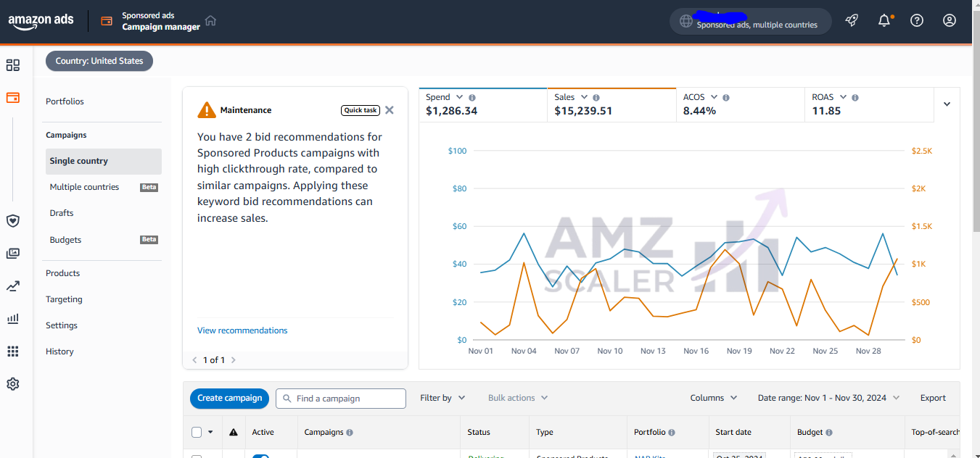Viewport: 980px width, 458px height.
Task: Open Portfolios in the side menu
Action: 65,101
